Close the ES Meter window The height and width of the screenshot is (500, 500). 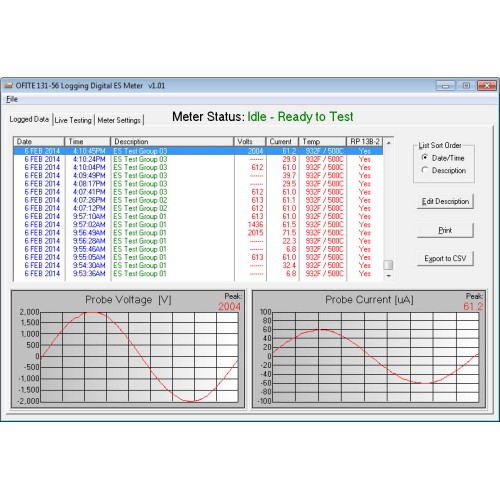point(487,86)
